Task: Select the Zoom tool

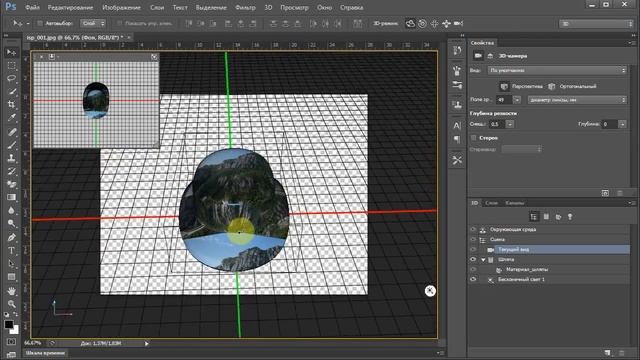Action: (x=11, y=304)
